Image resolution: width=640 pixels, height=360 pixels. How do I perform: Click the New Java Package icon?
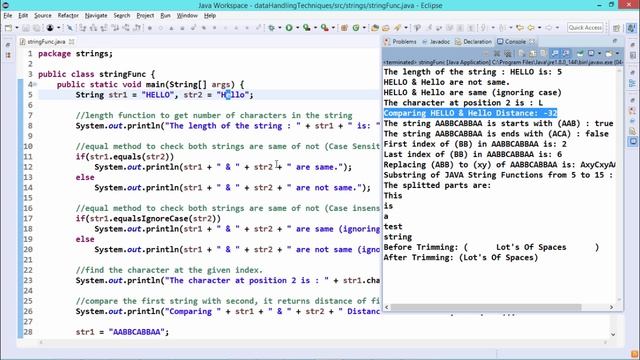344,28
